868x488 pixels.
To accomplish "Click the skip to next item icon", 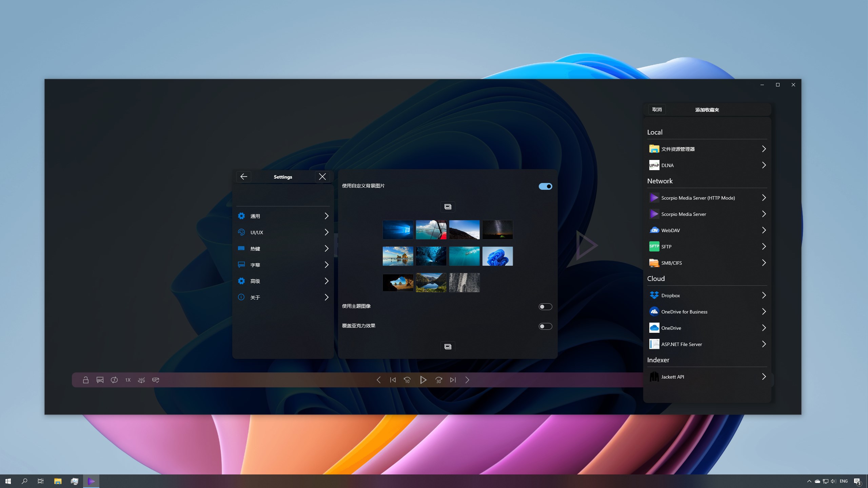I will (x=453, y=380).
